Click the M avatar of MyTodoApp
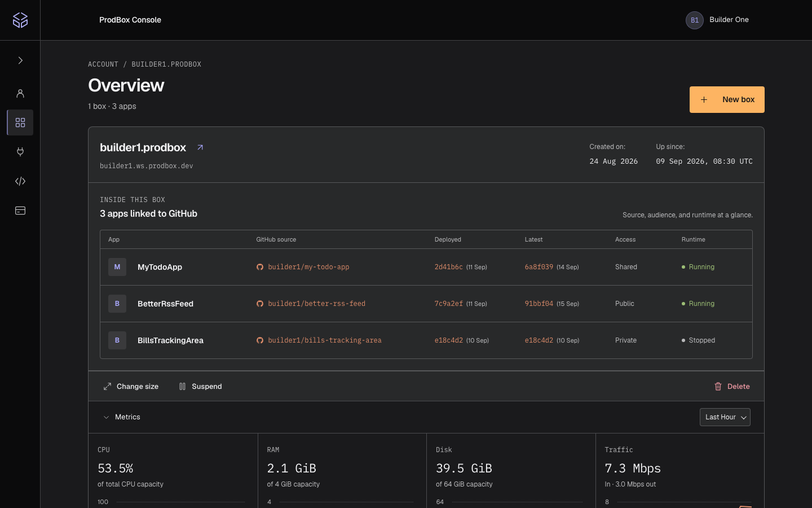 click(x=117, y=267)
